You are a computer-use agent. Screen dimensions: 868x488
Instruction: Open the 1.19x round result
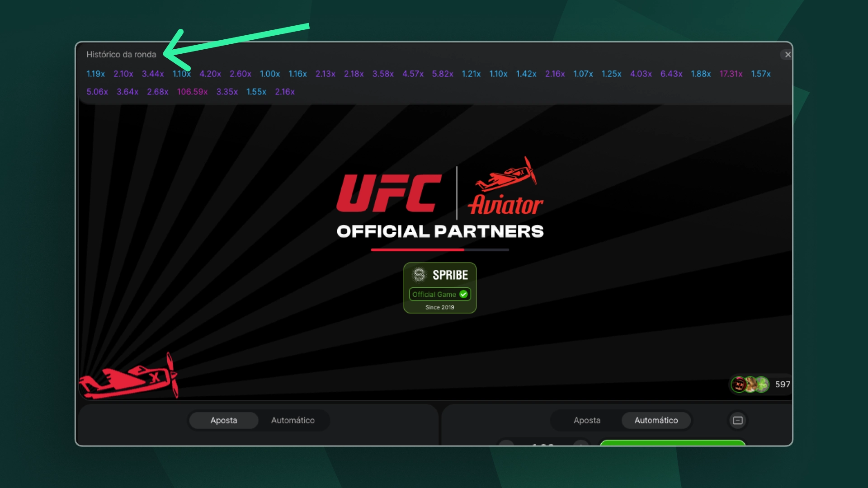pyautogui.click(x=96, y=74)
